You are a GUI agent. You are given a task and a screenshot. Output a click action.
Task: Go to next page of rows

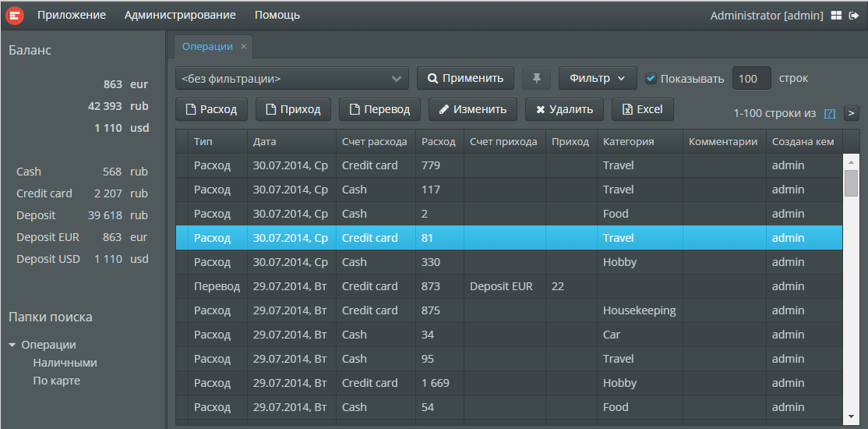[x=852, y=113]
